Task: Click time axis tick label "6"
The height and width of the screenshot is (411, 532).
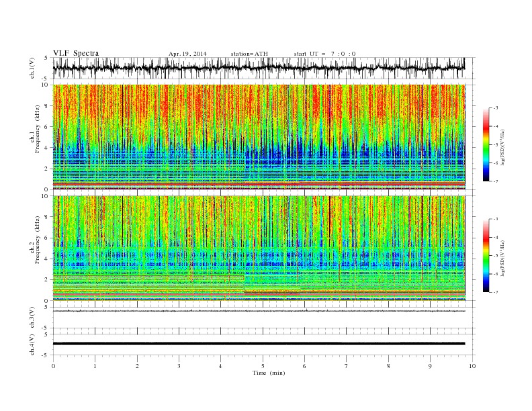Action: pyautogui.click(x=304, y=366)
